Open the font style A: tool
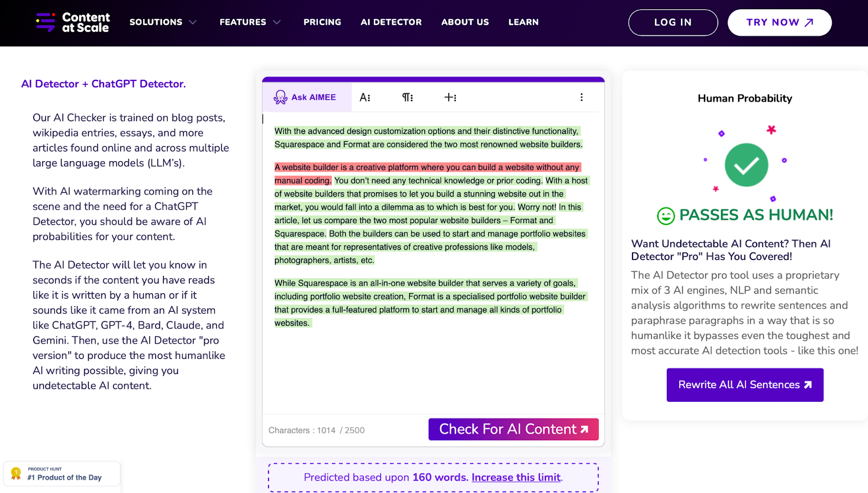This screenshot has height=493, width=868. point(365,97)
